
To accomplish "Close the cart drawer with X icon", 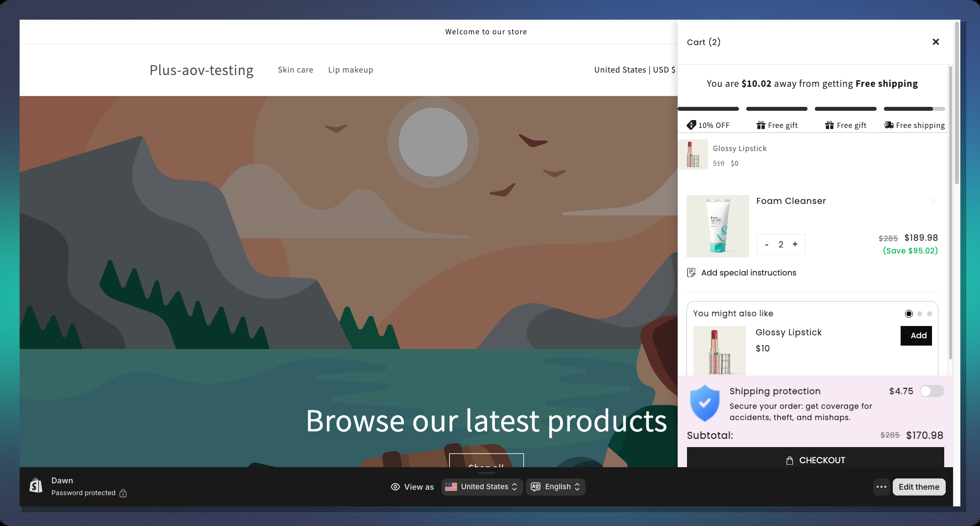I will (935, 42).
